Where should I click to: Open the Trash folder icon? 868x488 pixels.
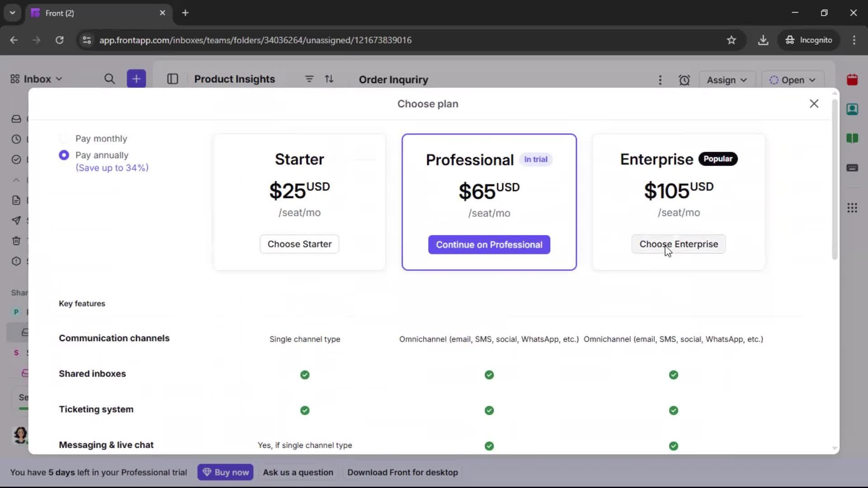pyautogui.click(x=16, y=241)
